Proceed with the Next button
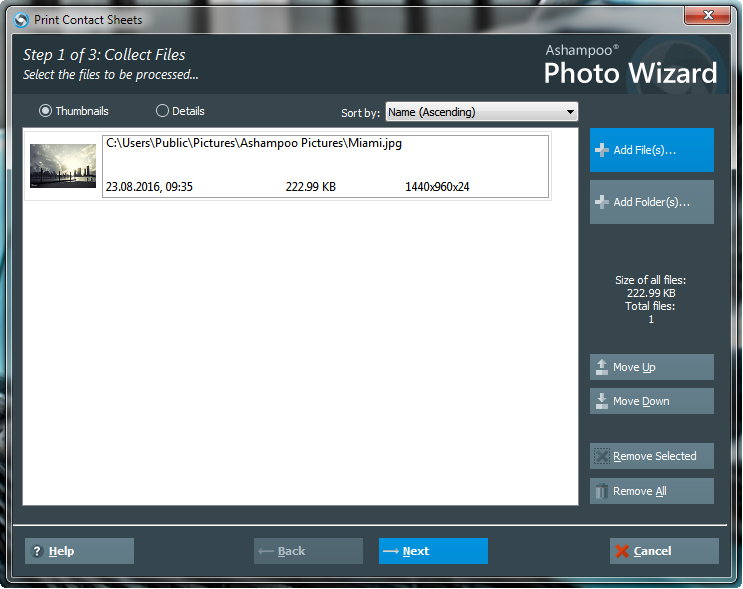 [x=433, y=551]
